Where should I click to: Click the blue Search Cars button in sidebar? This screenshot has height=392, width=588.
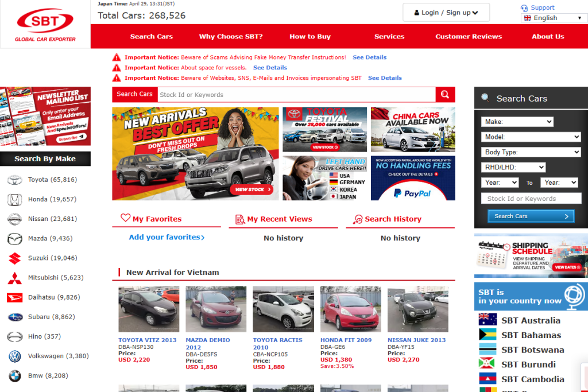(x=531, y=216)
